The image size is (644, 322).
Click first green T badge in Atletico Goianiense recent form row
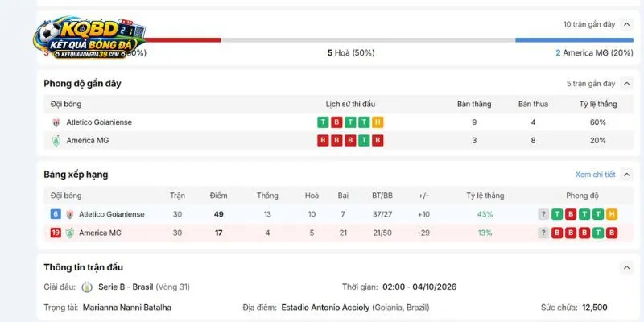pos(323,122)
